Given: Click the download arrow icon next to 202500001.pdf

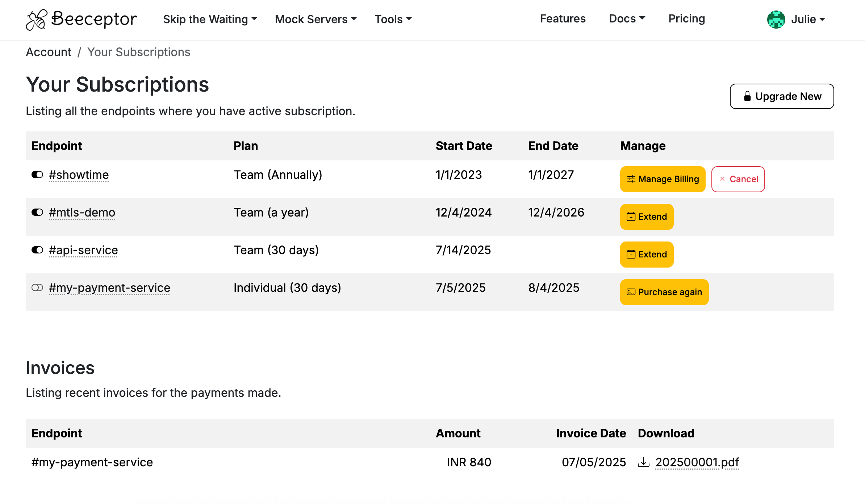Looking at the screenshot, I should tap(644, 462).
